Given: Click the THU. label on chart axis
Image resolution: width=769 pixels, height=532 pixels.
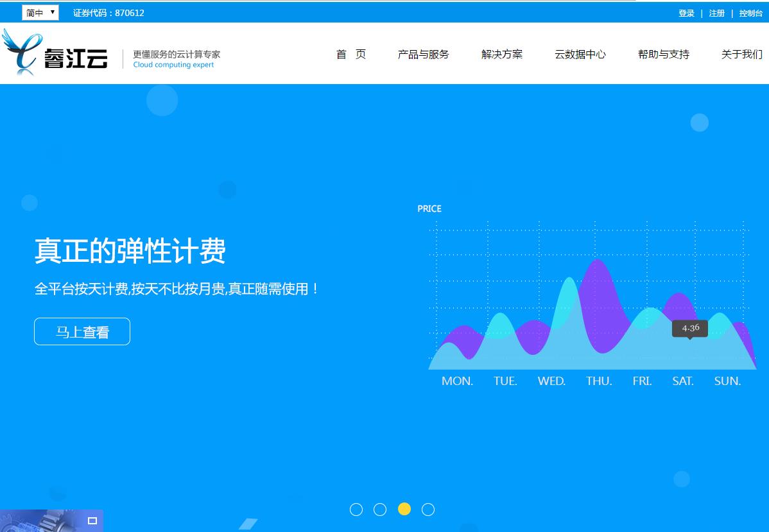Looking at the screenshot, I should pyautogui.click(x=599, y=381).
